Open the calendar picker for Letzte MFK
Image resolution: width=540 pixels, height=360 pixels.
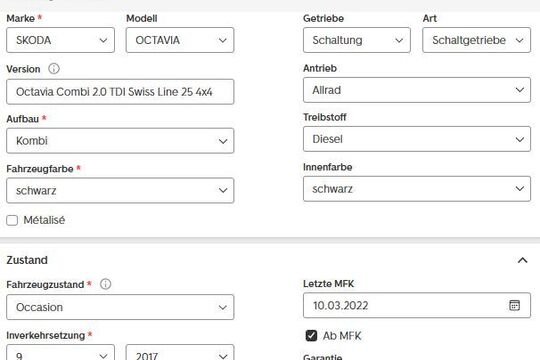(x=515, y=305)
